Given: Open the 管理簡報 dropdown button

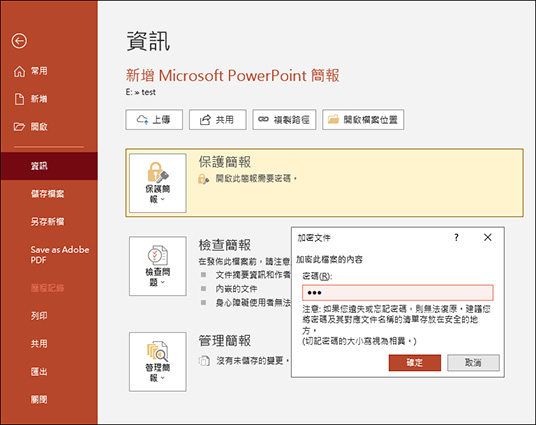Looking at the screenshot, I should pyautogui.click(x=158, y=362).
